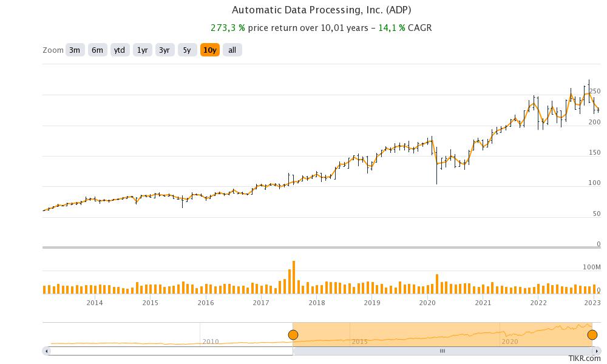Click the 2014 x-axis label
607x364 pixels.
click(95, 303)
